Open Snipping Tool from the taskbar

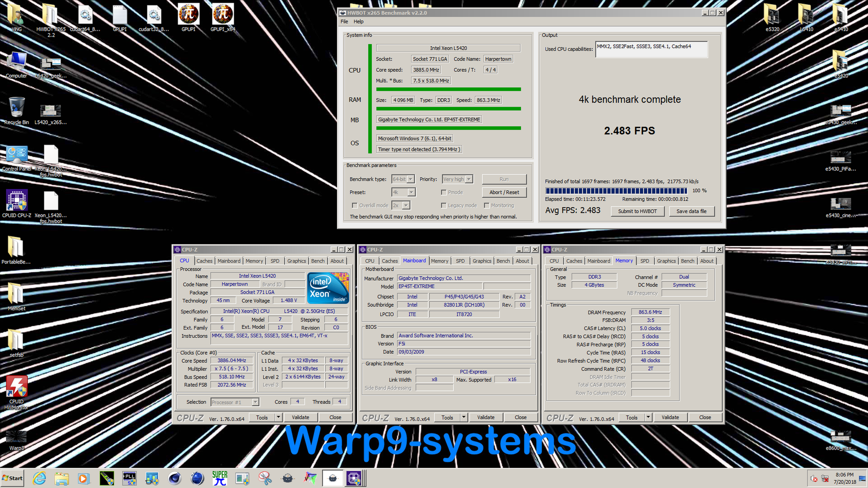[x=265, y=478]
